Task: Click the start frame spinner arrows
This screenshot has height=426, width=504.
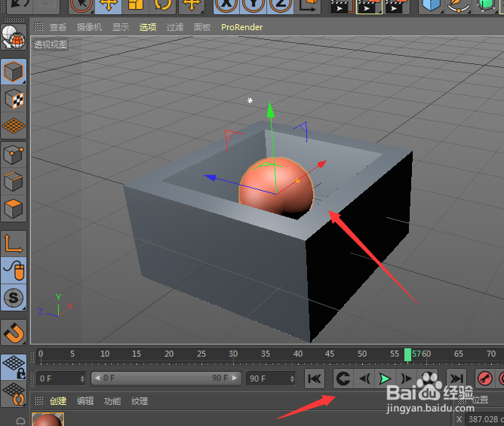Action: [x=82, y=378]
